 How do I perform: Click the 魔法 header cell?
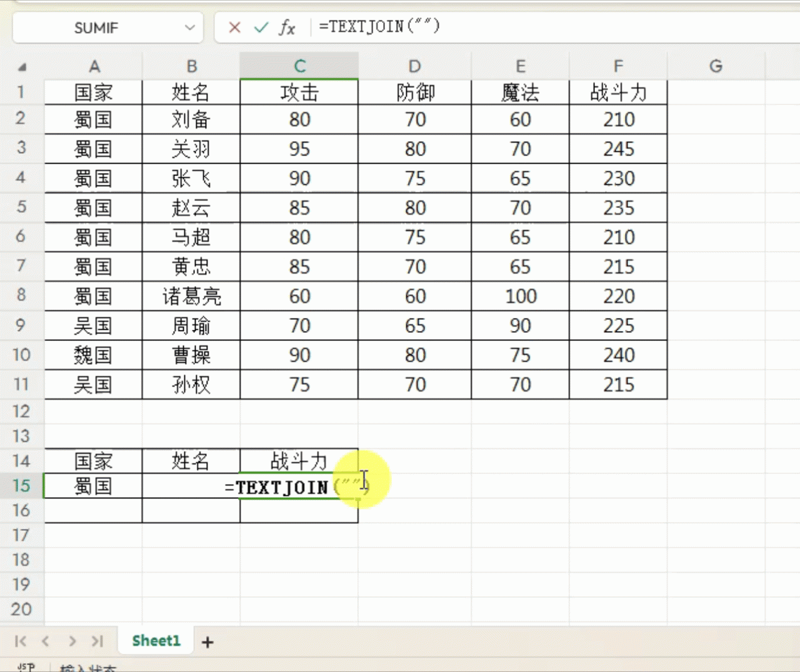pyautogui.click(x=520, y=92)
